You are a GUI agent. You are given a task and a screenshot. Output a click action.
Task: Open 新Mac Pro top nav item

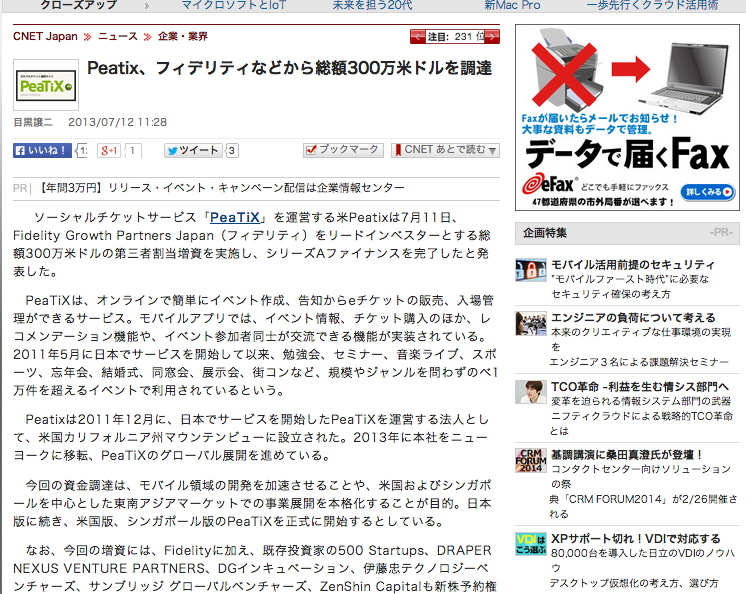(x=512, y=5)
